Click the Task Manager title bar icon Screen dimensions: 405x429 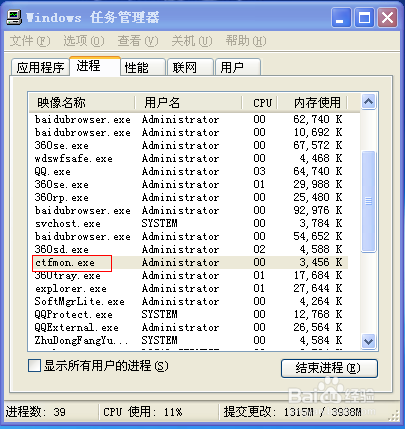[14, 17]
